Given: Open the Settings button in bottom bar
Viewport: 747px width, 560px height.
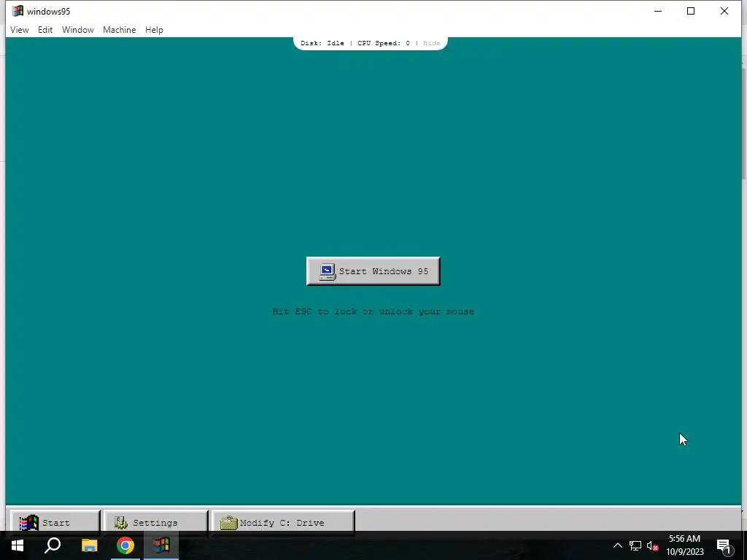Looking at the screenshot, I should (x=156, y=522).
